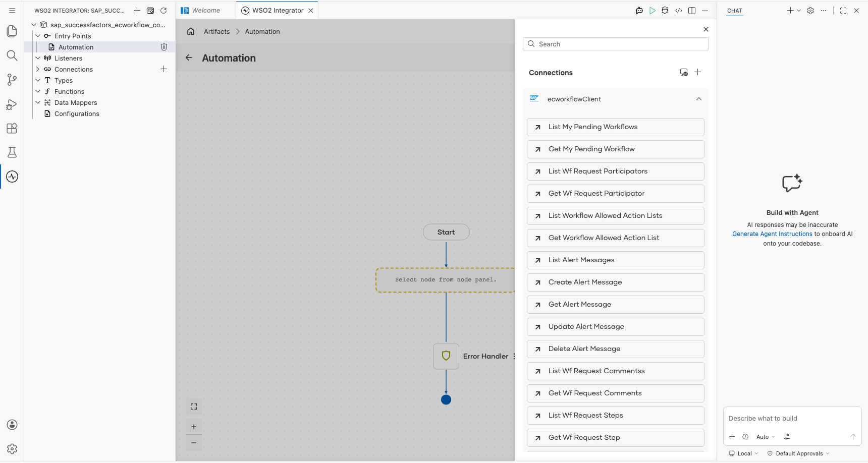Open Accounts icon in activity bar

(x=12, y=425)
